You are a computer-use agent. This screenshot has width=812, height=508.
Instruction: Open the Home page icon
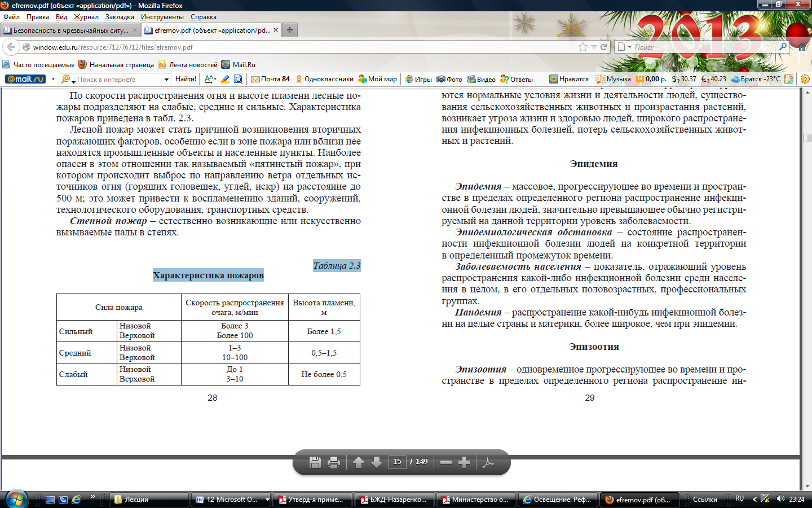point(802,47)
